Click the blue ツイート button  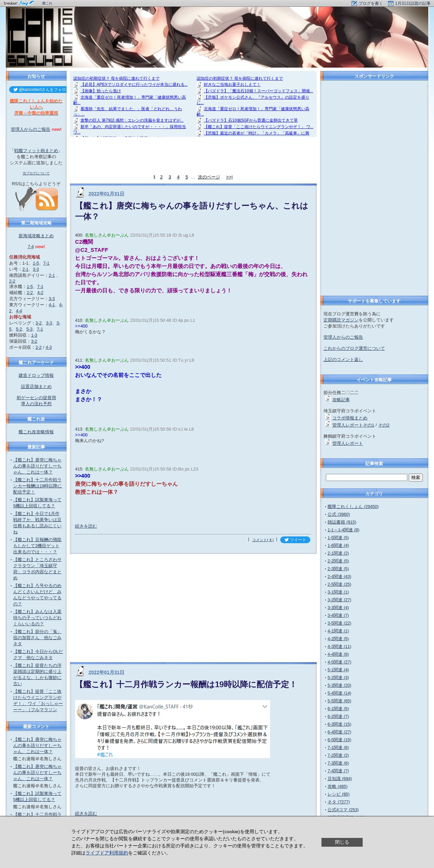[x=295, y=540]
